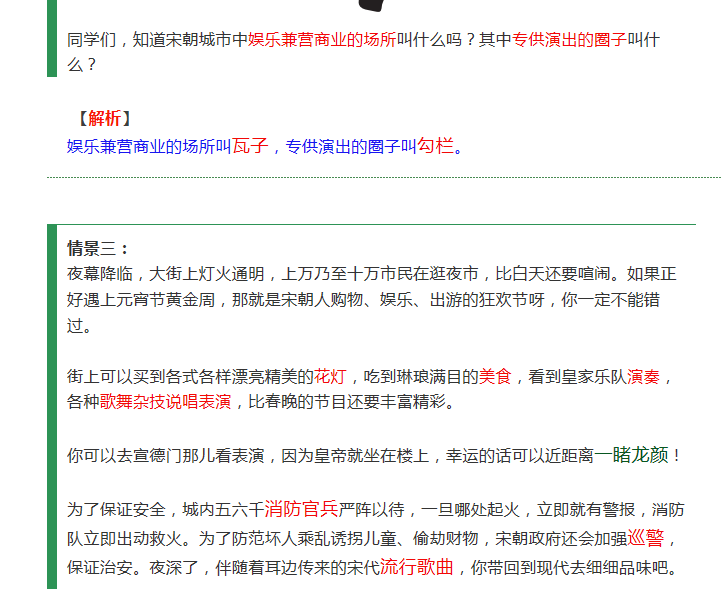Image resolution: width=722 pixels, height=589 pixels.
Task: Click the red phrase 流行歌曲
Action: pos(417,566)
